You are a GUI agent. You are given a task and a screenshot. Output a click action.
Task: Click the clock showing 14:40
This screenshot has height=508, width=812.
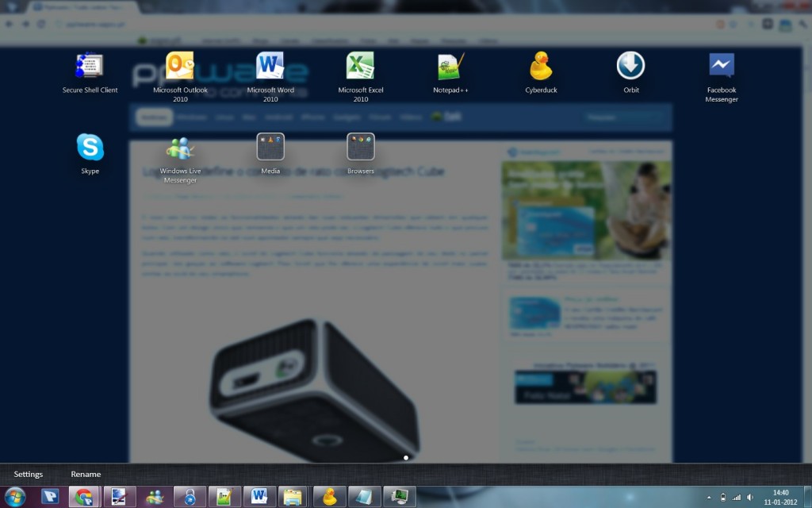point(780,498)
